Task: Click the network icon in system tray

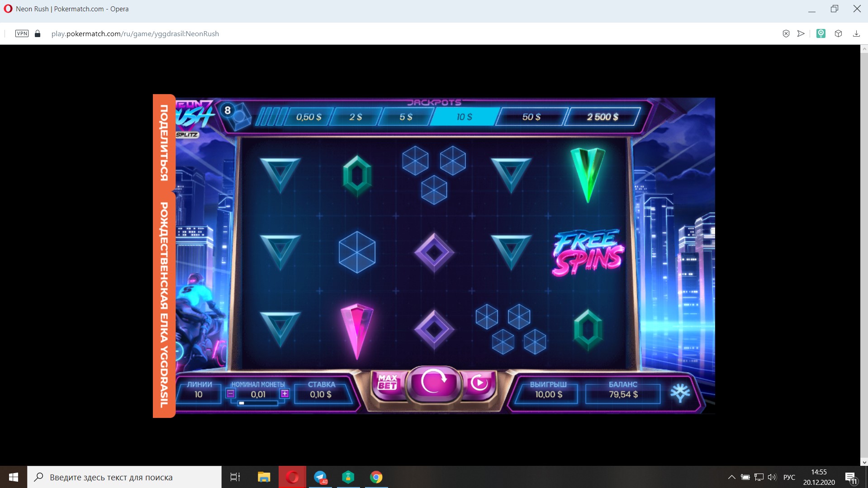Action: click(x=759, y=477)
